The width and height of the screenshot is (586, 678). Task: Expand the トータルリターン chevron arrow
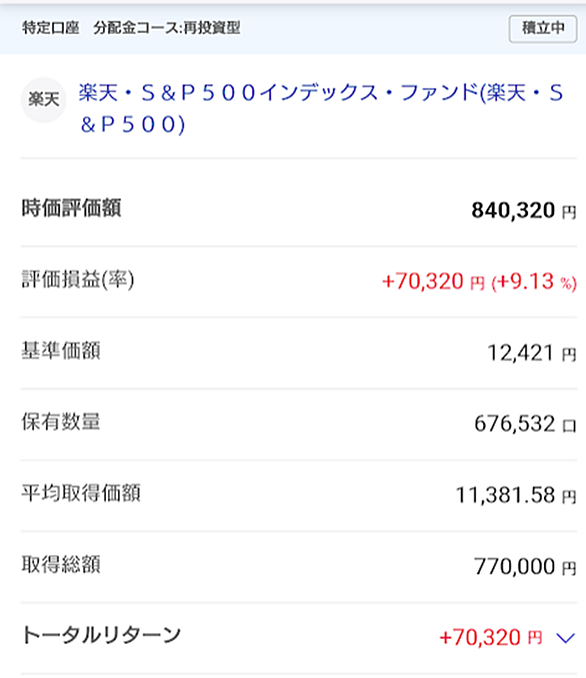pyautogui.click(x=565, y=637)
